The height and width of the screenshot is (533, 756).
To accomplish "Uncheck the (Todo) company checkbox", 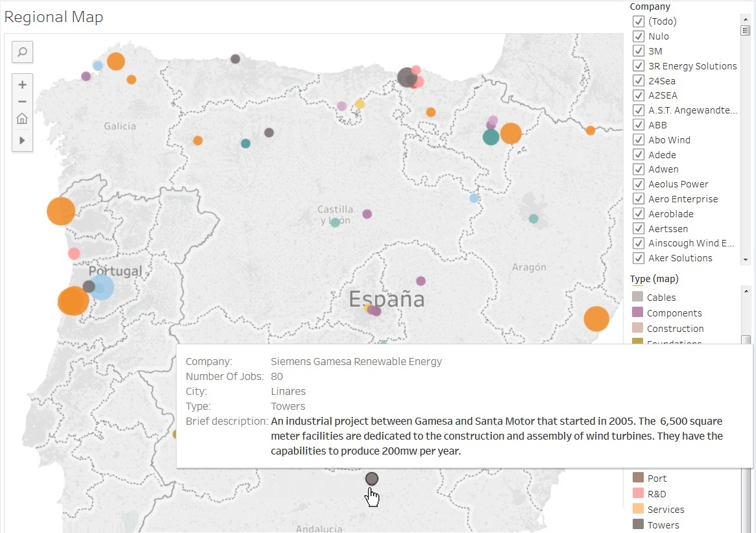I will (638, 21).
